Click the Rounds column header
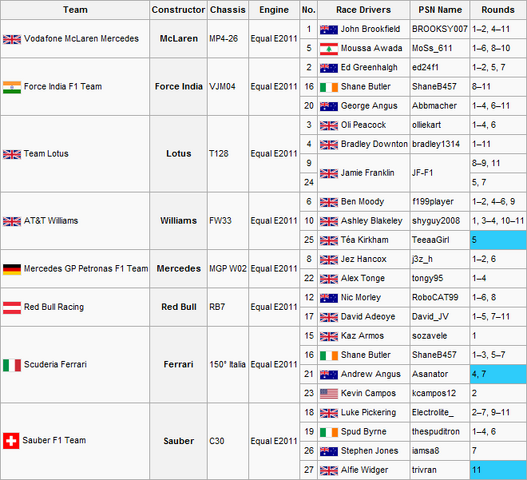The height and width of the screenshot is (480, 527). (498, 10)
